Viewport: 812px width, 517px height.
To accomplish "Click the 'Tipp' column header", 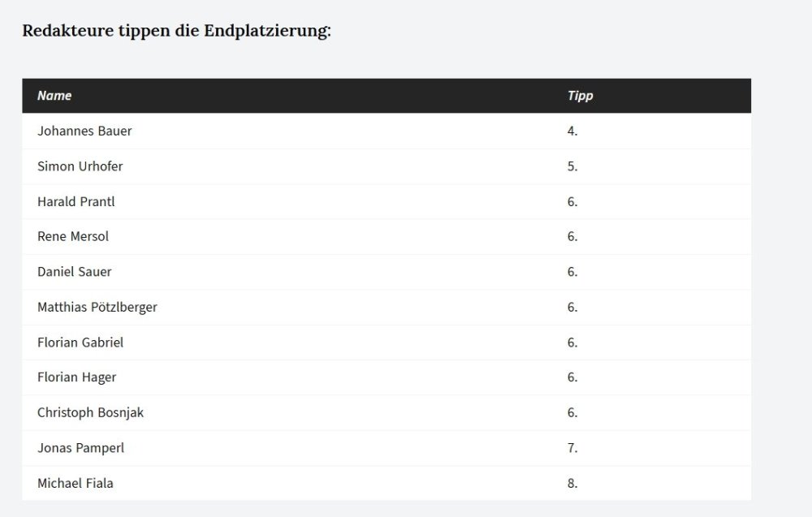I will coord(580,96).
